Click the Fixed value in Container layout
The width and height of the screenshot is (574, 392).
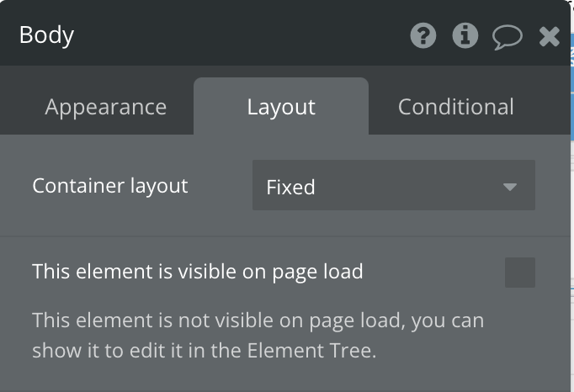(x=290, y=188)
